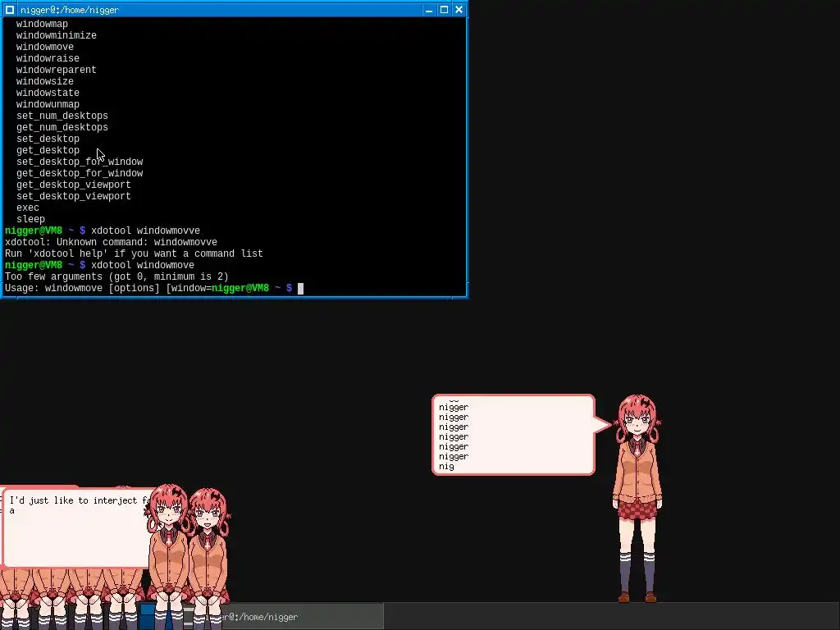Click the standing mascot character beside the right speech bubble

(637, 498)
